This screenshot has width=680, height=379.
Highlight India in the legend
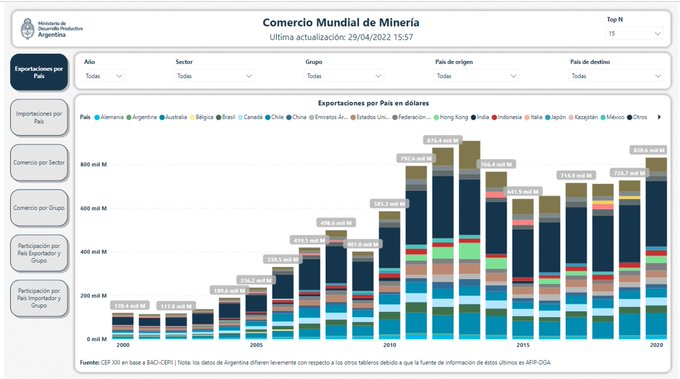[480, 117]
